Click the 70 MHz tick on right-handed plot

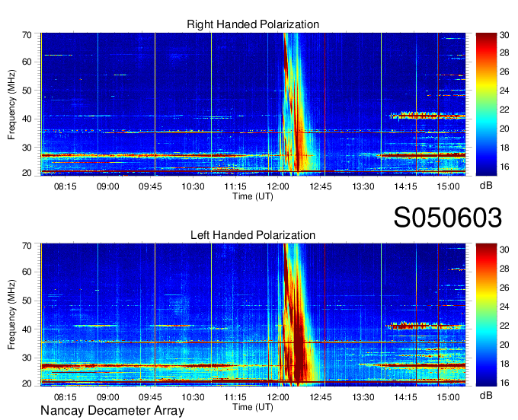27,35
